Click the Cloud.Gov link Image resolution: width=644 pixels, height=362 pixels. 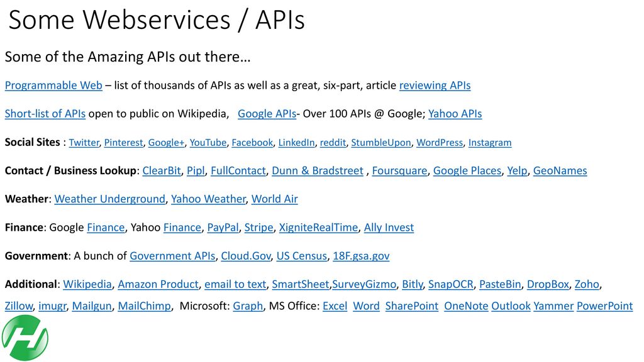(246, 256)
